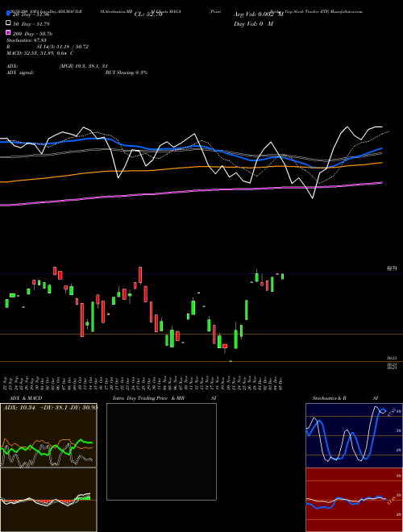
Task: Click the blue 20 Day legend swatch
Action: [8, 13]
